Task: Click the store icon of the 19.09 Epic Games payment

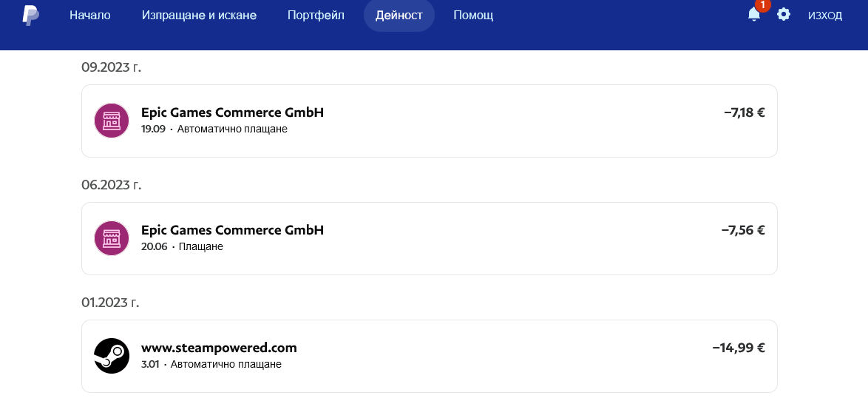Action: [x=112, y=121]
